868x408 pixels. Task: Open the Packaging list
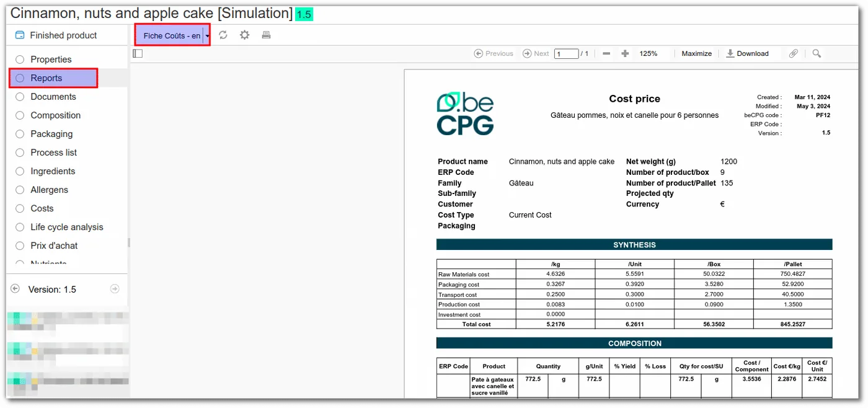click(x=51, y=134)
